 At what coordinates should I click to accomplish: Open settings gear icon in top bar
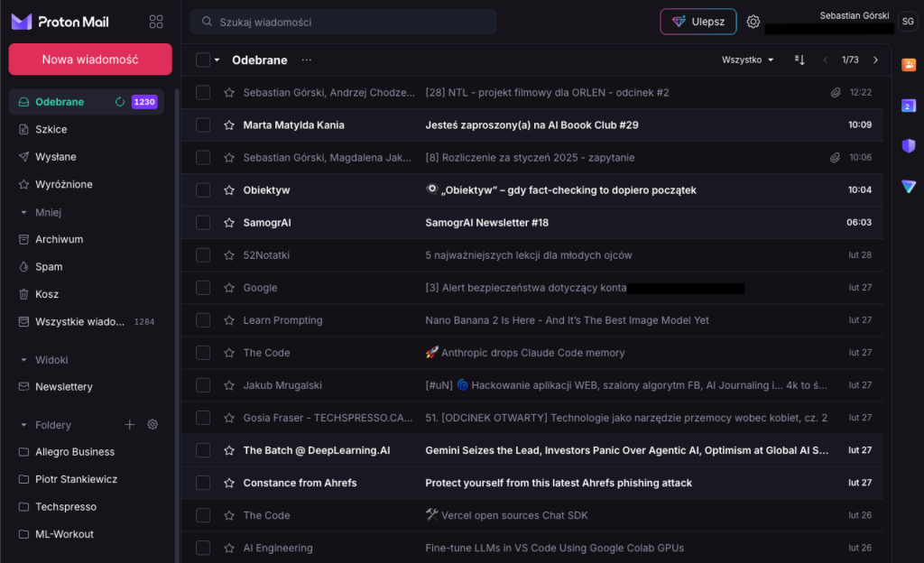click(753, 22)
